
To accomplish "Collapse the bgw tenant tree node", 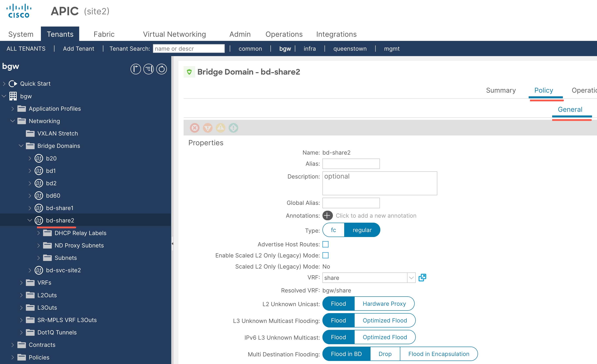I will tap(4, 96).
